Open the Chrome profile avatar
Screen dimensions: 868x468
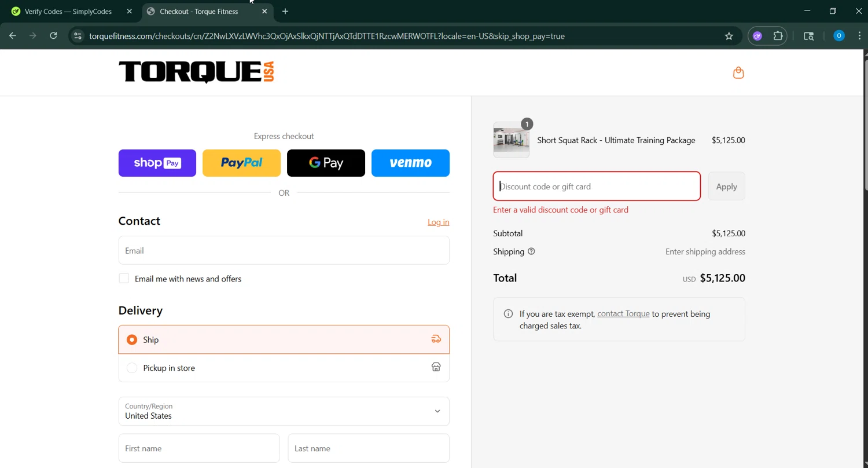(839, 36)
